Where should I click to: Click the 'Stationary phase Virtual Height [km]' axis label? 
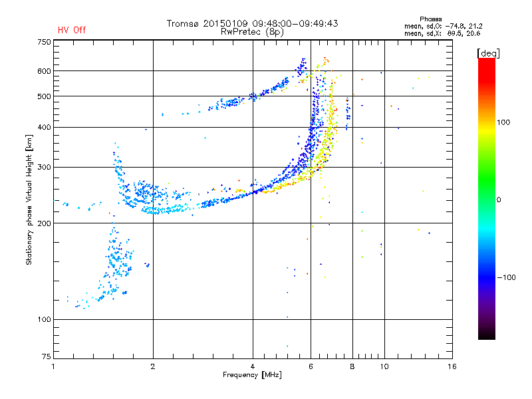point(29,200)
